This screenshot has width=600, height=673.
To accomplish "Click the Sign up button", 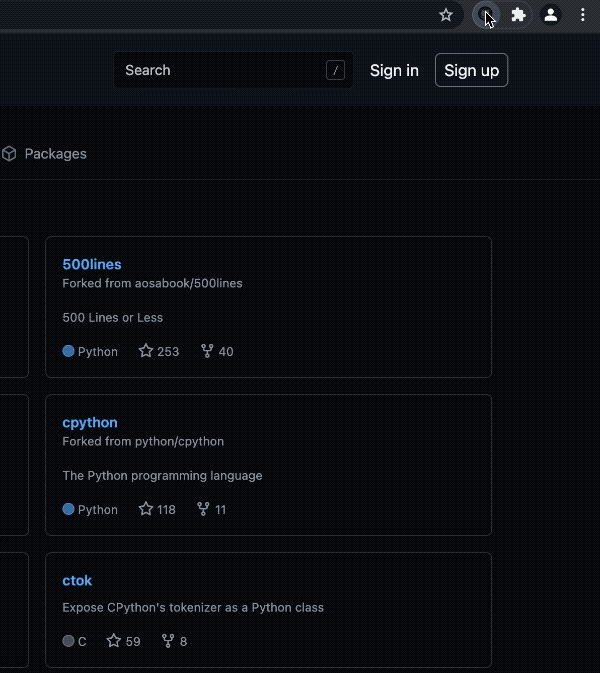I will (471, 70).
